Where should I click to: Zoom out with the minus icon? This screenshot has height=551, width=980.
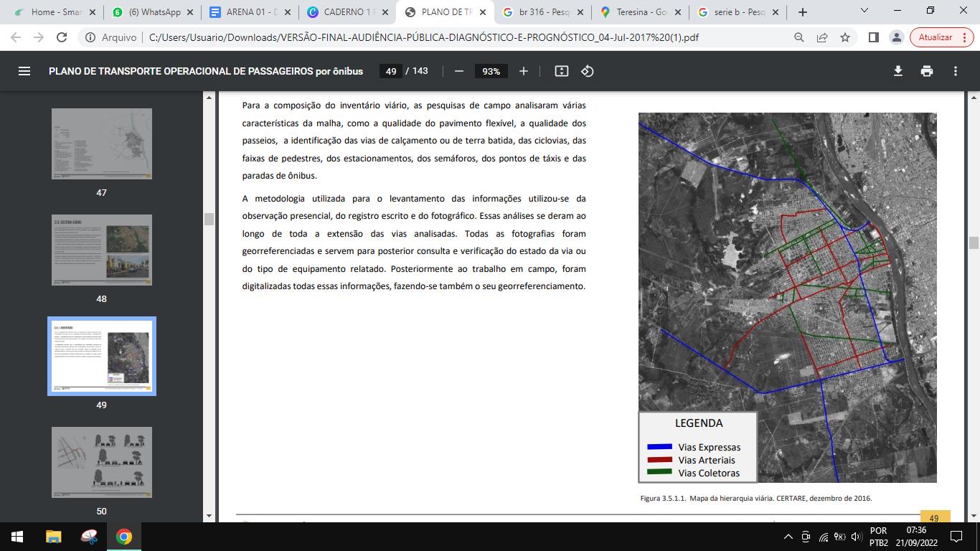(x=459, y=71)
